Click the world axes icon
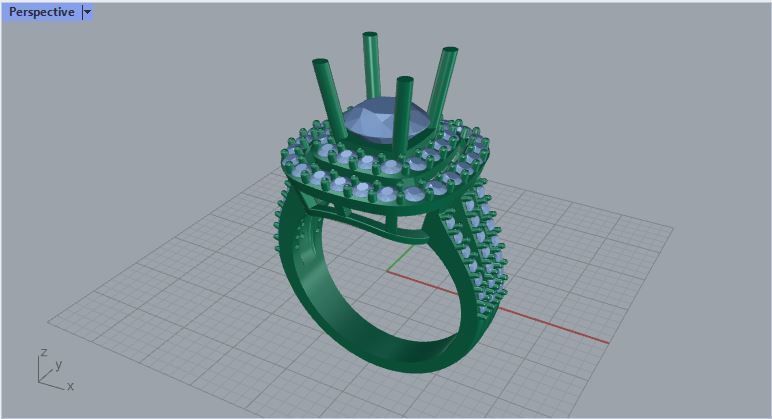This screenshot has width=772, height=419. [56, 369]
